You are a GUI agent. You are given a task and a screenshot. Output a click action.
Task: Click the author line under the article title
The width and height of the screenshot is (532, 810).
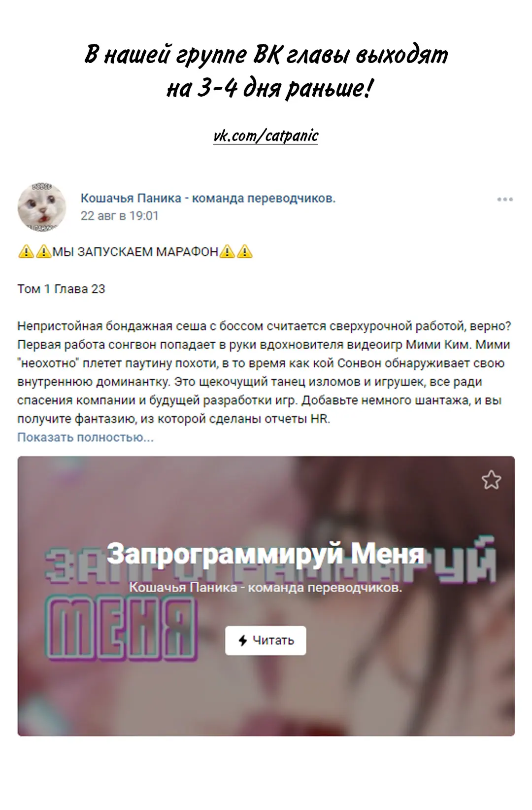pyautogui.click(x=266, y=588)
